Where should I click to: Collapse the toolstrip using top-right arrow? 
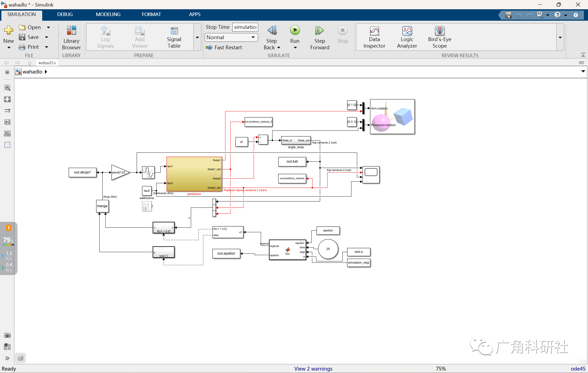click(x=583, y=55)
